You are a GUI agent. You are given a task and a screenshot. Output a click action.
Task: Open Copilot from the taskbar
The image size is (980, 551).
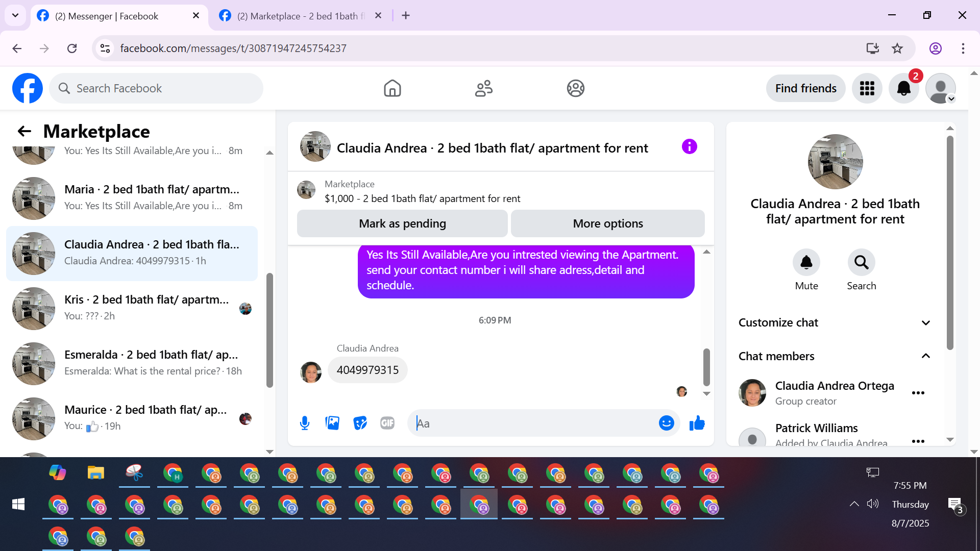(x=58, y=473)
